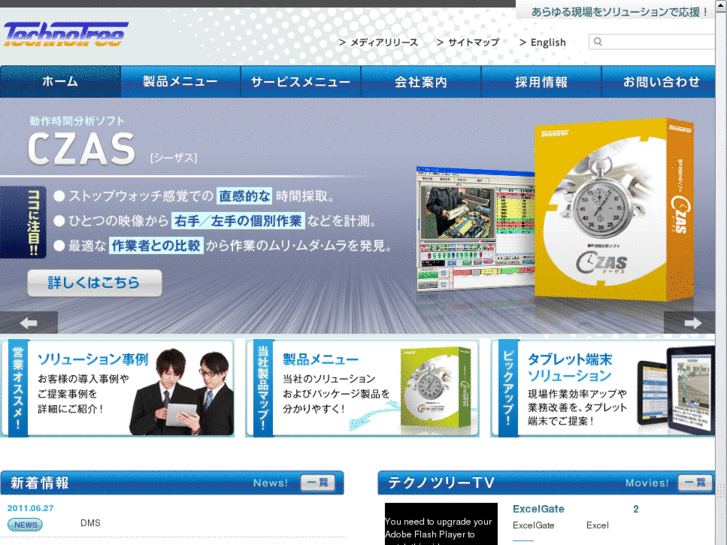The image size is (727, 545).
Task: Click the 一覧 button beside News!
Action: pos(318,483)
